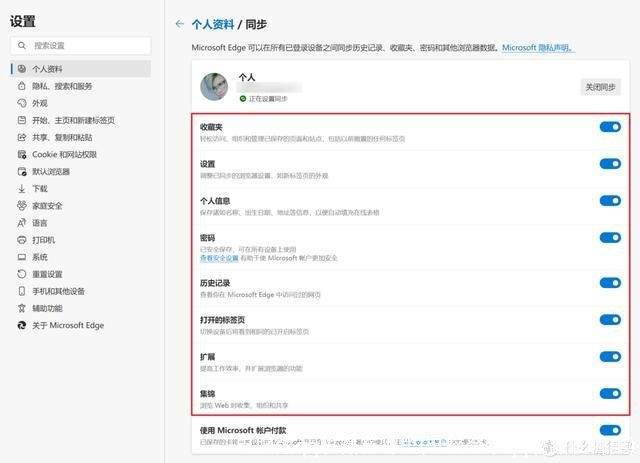This screenshot has height=463, width=640.
Task: Click the 家庭安全 family icon
Action: coord(22,205)
